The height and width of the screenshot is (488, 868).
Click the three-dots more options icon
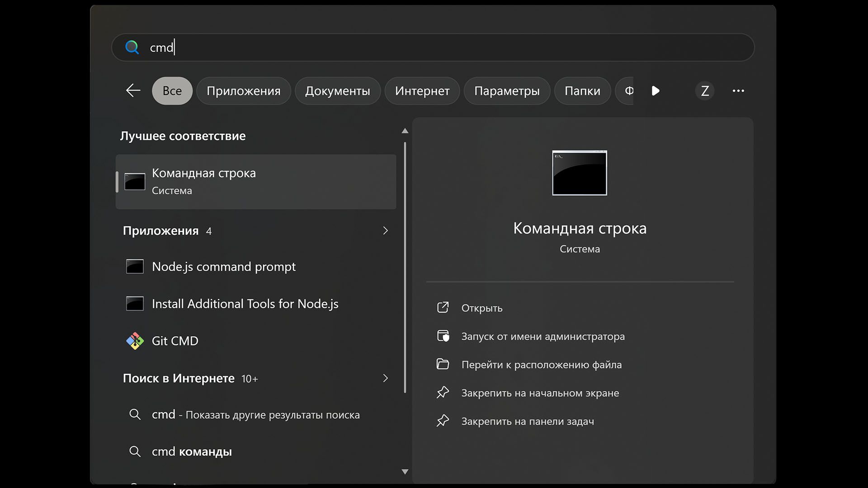click(738, 91)
